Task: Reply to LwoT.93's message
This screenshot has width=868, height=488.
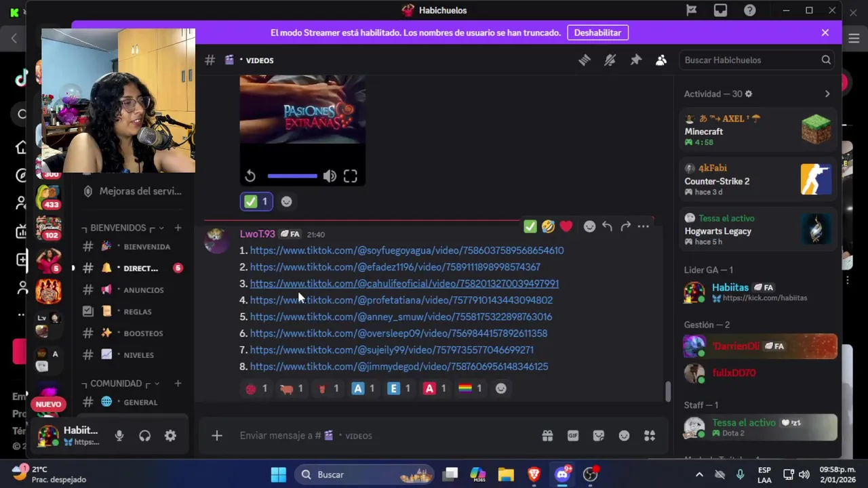Action: (x=608, y=226)
